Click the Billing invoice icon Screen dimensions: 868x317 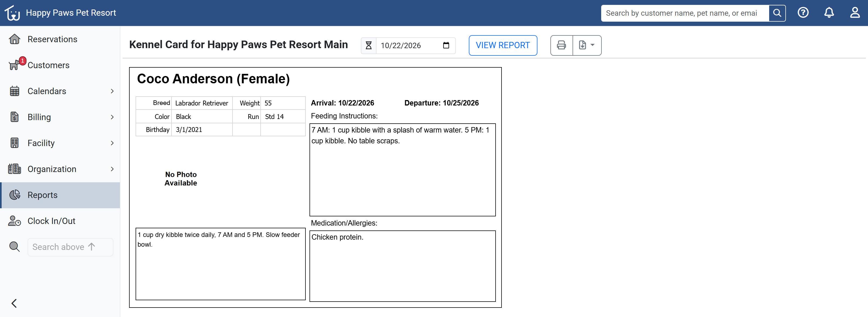[15, 117]
